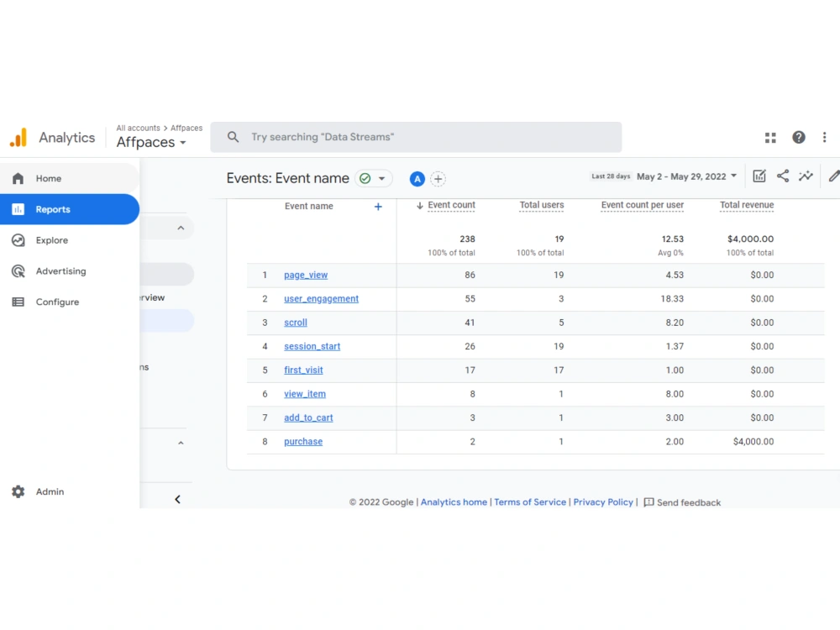Viewport: 840px width, 630px height.
Task: Open the date range May 2 dropdown
Action: click(x=686, y=176)
